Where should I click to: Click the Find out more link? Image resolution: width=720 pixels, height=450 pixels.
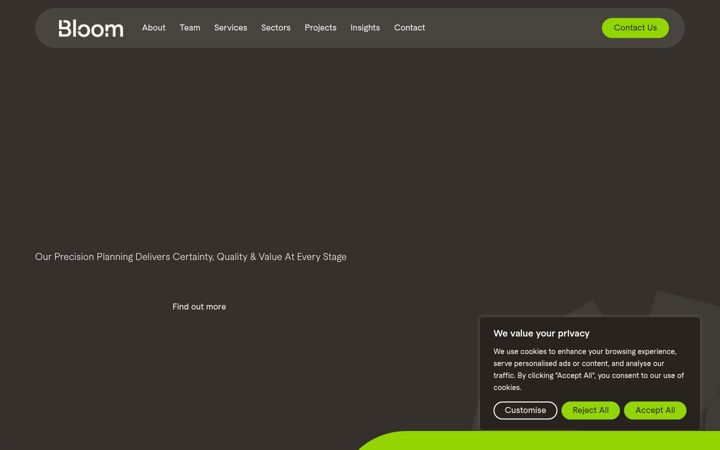[199, 307]
